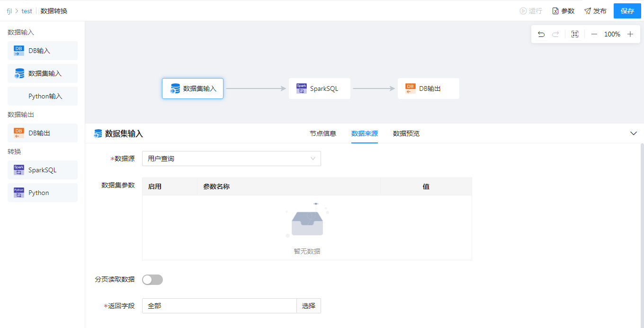Screen dimensions: 644x328
Task: Click the undo arrow icon
Action: point(541,34)
